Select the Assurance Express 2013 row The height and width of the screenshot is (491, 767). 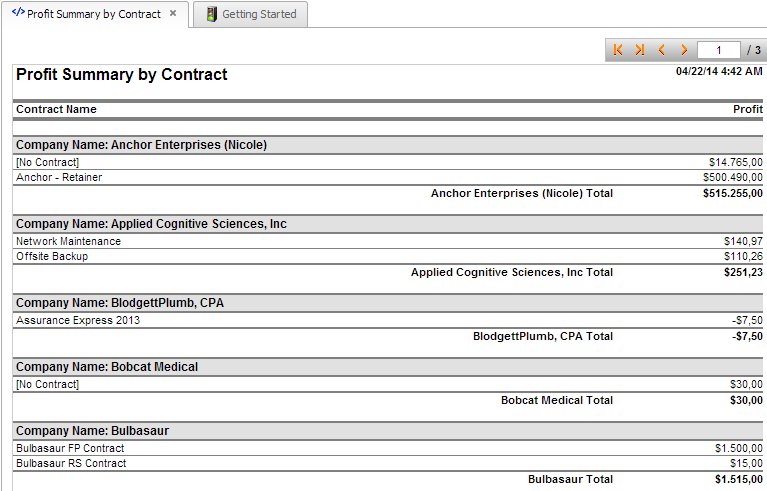[x=388, y=320]
